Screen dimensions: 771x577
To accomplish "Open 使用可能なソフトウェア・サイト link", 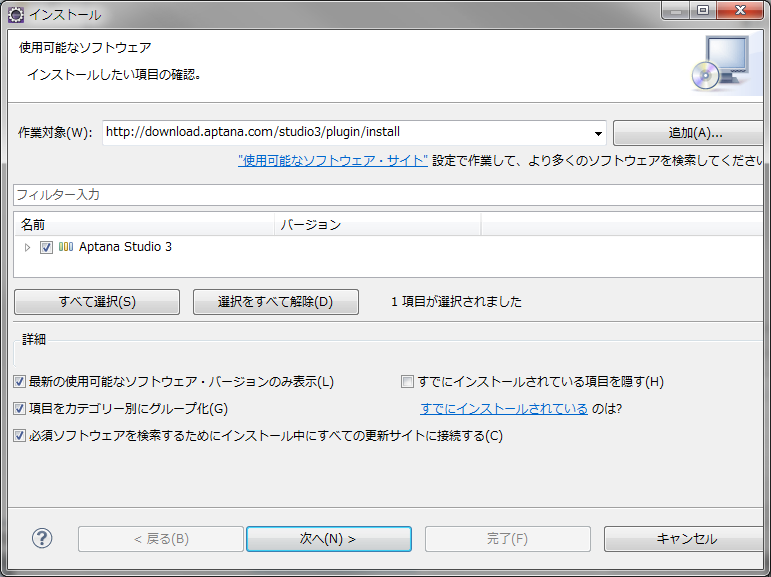I will (333, 160).
